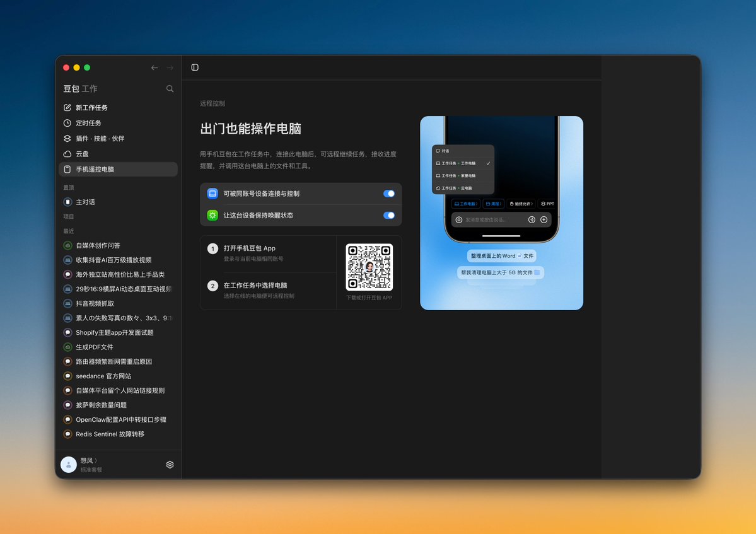Open pinned 主对话
The width and height of the screenshot is (756, 534).
118,202
